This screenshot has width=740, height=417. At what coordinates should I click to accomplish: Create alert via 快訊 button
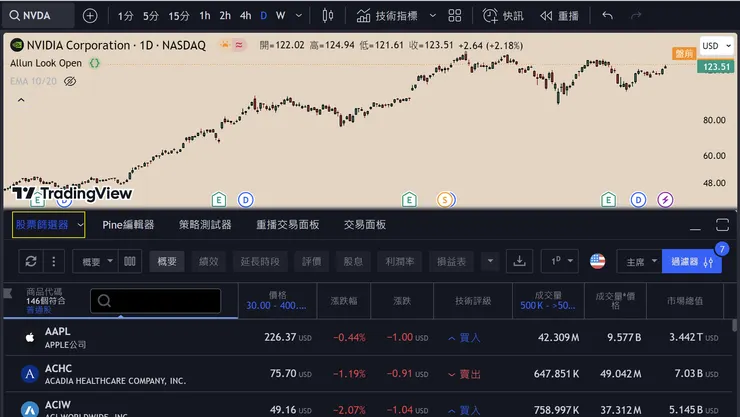[x=503, y=16]
